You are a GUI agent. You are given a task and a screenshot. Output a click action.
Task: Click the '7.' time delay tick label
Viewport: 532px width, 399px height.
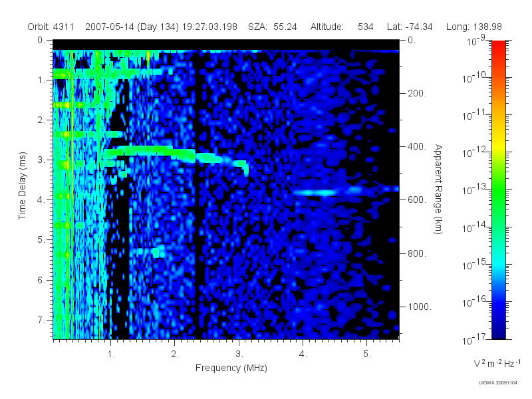(x=41, y=320)
